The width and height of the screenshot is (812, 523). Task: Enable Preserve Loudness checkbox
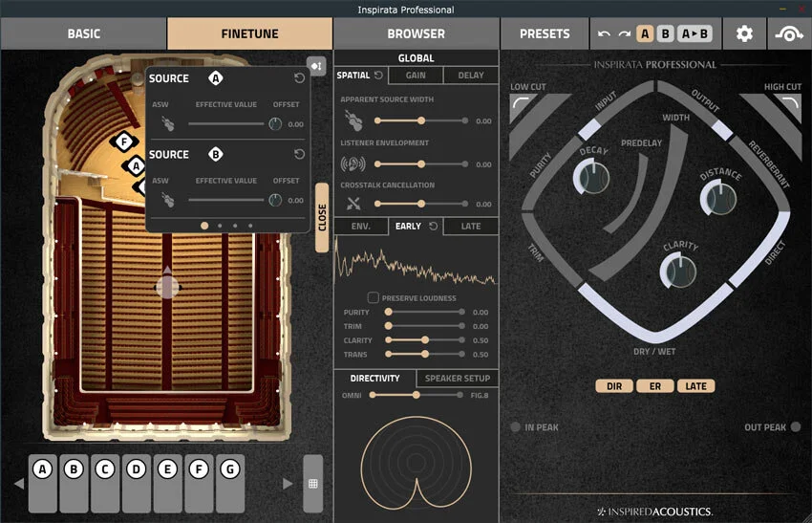(373, 297)
